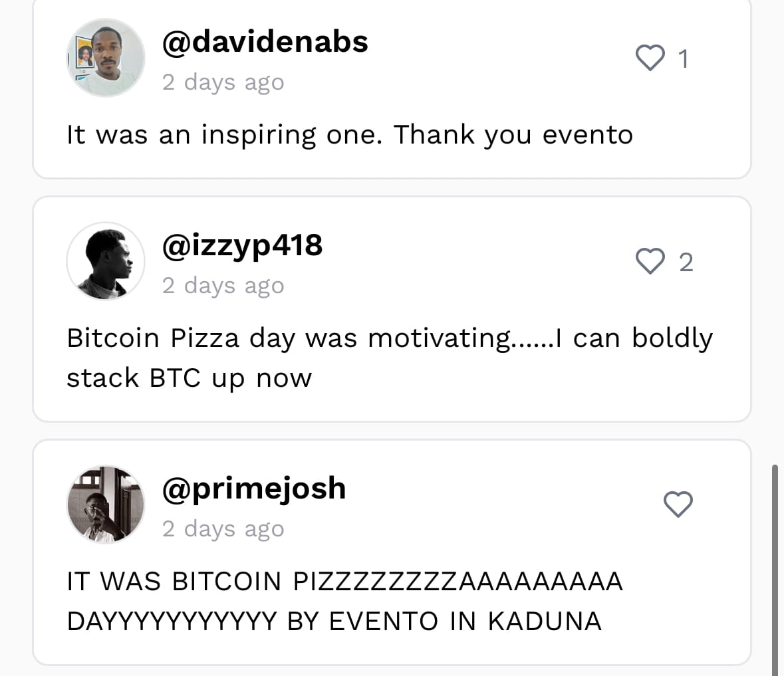Screen dimensions: 784x676
Task: Visit the @izzyp418 profile via username
Action: pyautogui.click(x=242, y=245)
